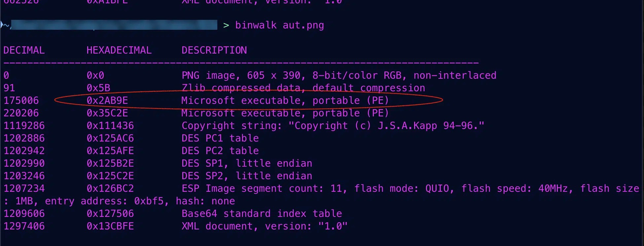Click the entry address 0xbf5 text
The height and width of the screenshot is (246, 644).
coord(106,201)
